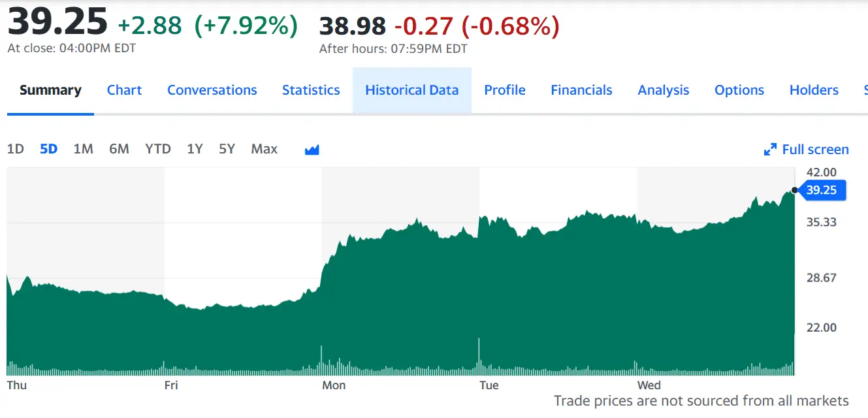The width and height of the screenshot is (868, 418).
Task: Select the Max time range
Action: [264, 149]
